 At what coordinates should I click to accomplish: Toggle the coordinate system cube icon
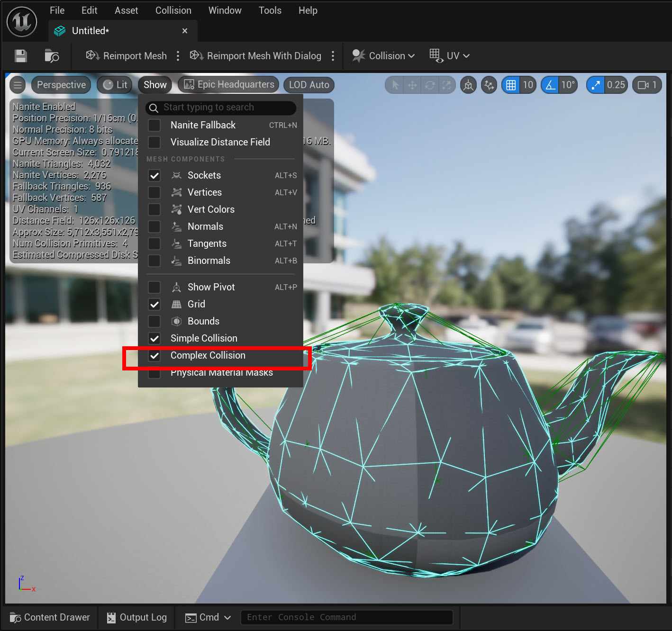(468, 85)
